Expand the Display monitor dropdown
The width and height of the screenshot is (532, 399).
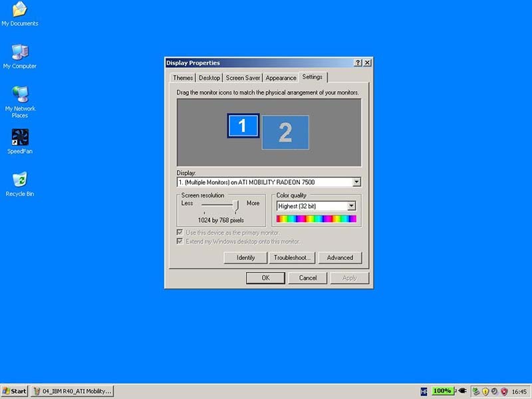(x=356, y=182)
